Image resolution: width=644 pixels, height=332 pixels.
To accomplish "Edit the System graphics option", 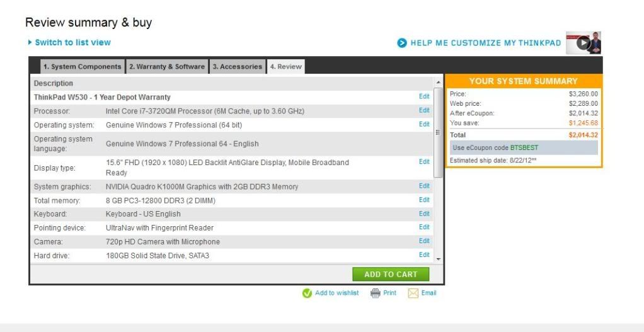I will [x=424, y=186].
